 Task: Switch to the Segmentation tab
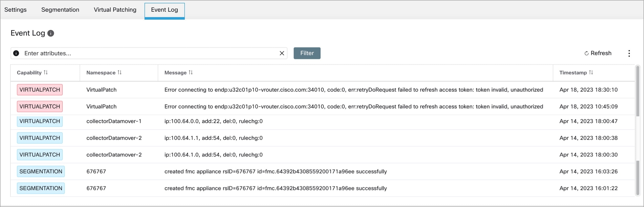(60, 10)
